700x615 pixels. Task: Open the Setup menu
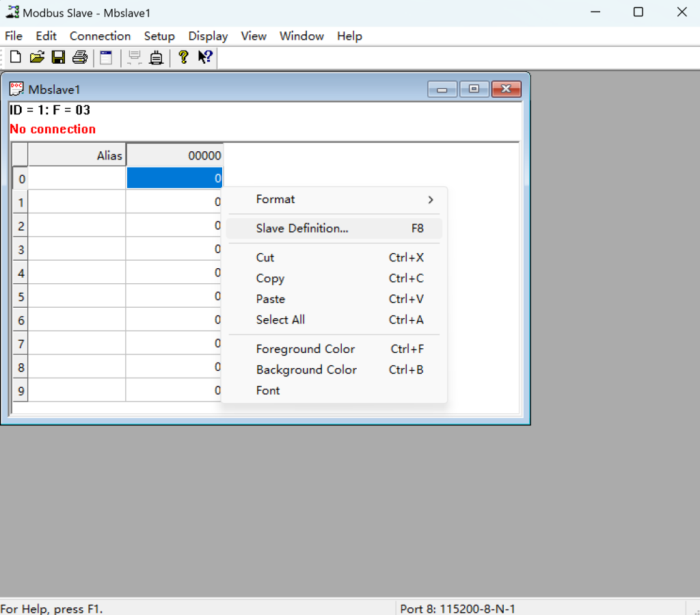click(159, 36)
